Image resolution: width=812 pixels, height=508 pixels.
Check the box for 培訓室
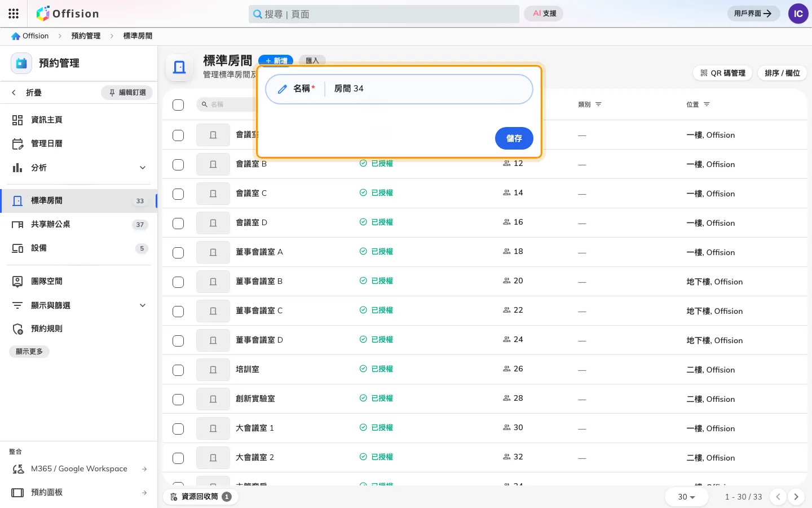pos(178,370)
